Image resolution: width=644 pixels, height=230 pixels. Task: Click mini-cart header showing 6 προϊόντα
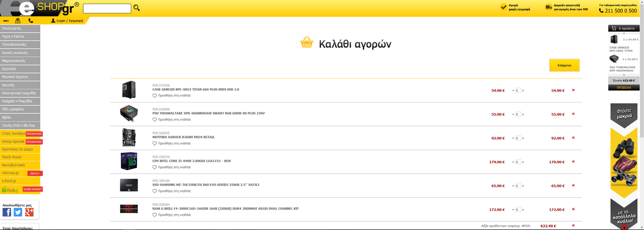pos(623,29)
